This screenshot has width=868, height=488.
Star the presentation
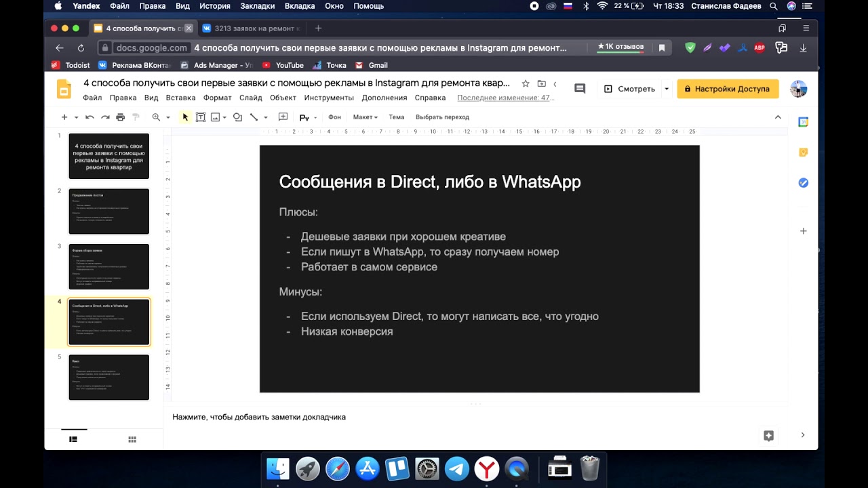coord(526,83)
